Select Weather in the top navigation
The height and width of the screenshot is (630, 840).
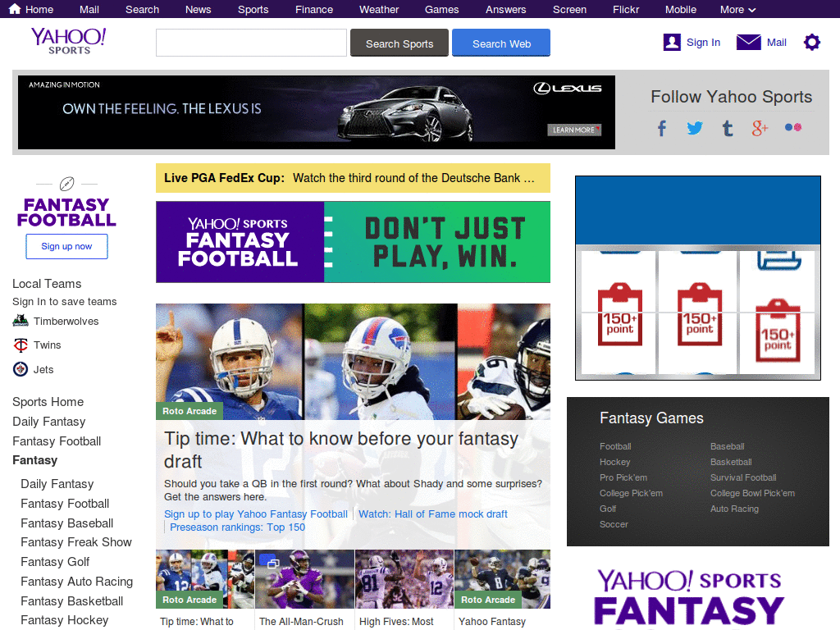tap(379, 10)
